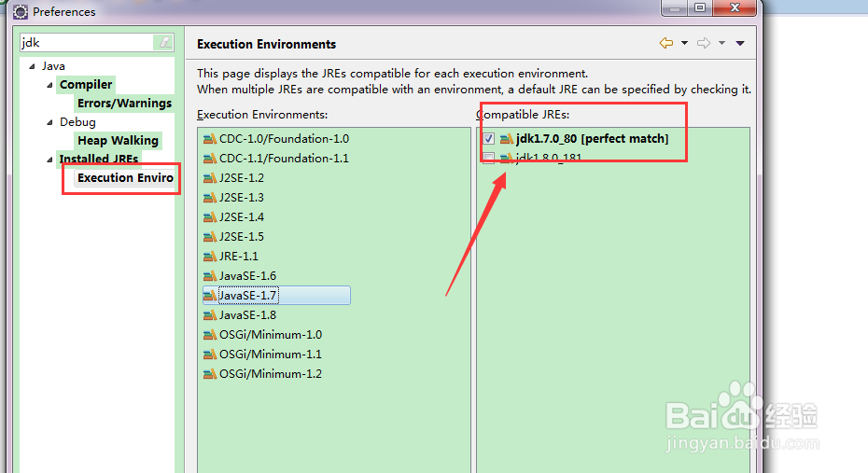Open the Installed JREs preferences page
The height and width of the screenshot is (473, 868).
point(99,160)
